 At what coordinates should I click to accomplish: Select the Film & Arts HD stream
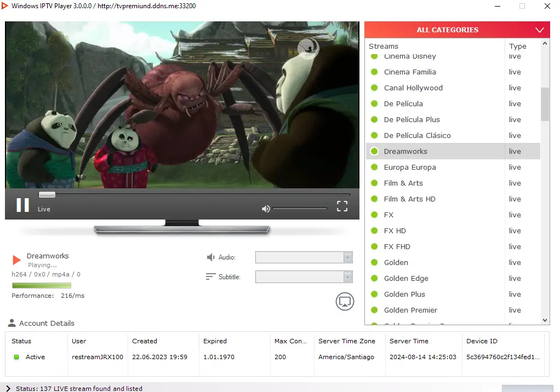click(x=453, y=199)
